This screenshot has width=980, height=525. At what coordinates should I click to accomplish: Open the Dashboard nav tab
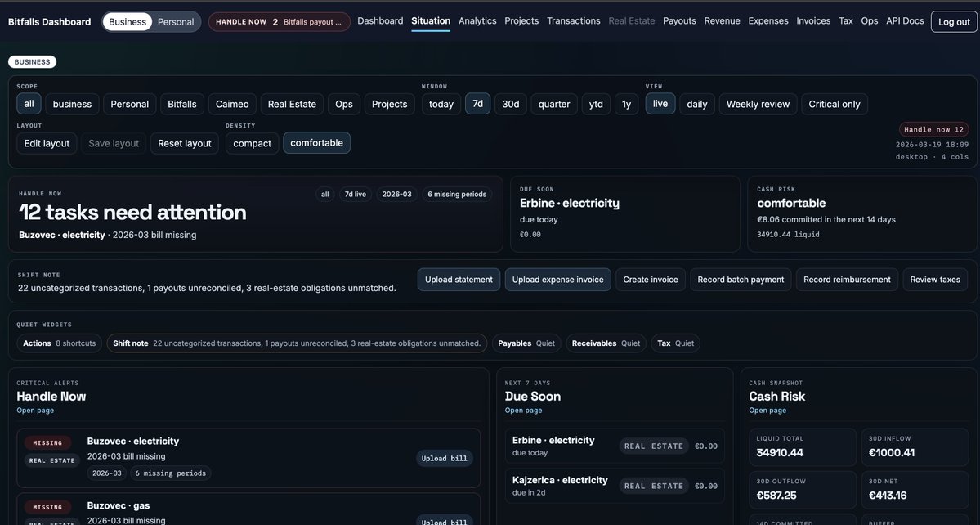[380, 20]
